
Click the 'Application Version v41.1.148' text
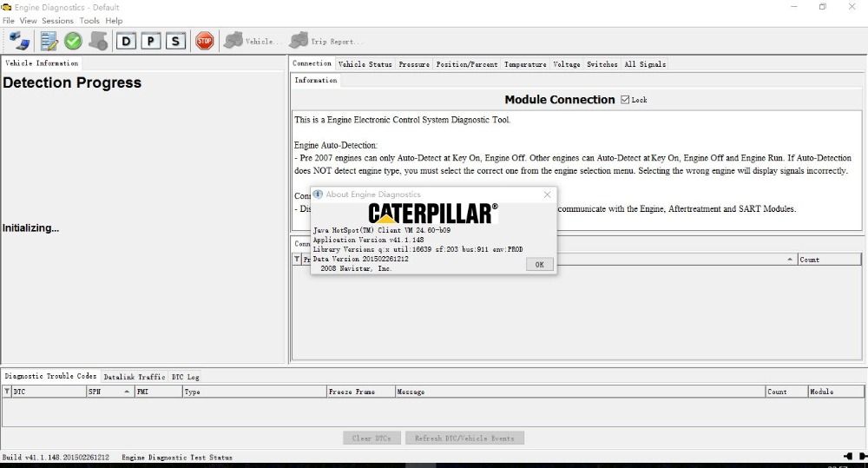368,240
